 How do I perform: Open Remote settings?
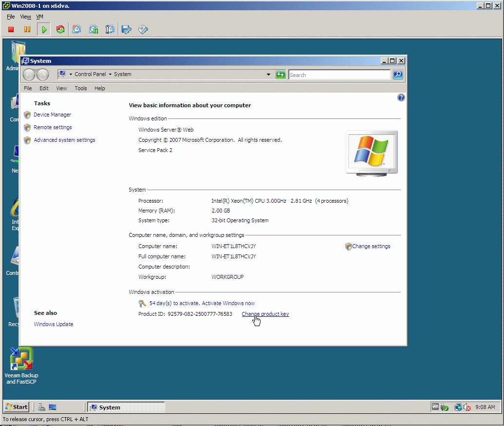53,127
